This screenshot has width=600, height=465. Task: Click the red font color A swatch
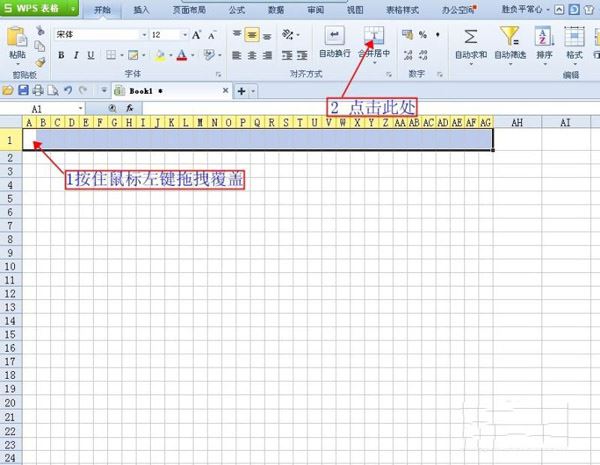tap(182, 55)
